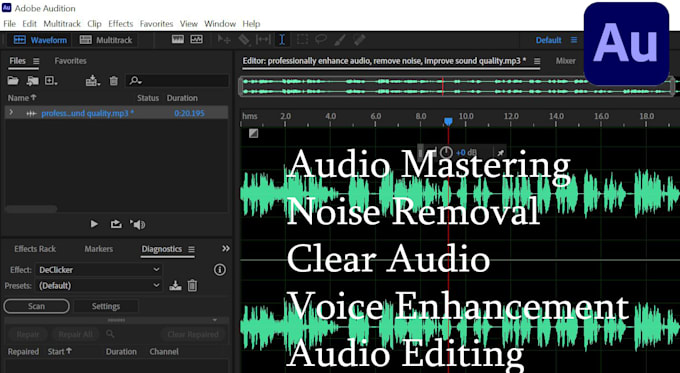Click the HUD volume knob
Viewport: 680px width, 373px height.
pos(446,152)
